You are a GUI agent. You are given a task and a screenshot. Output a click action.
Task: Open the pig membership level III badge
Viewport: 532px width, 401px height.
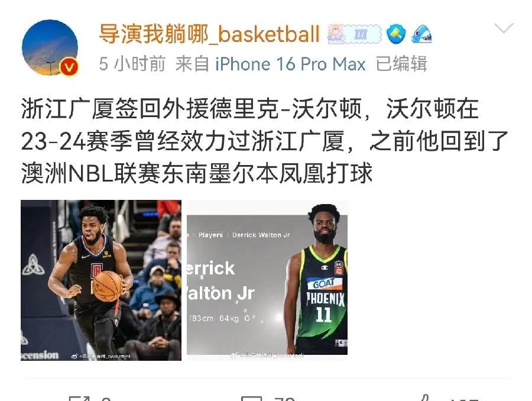[354, 34]
